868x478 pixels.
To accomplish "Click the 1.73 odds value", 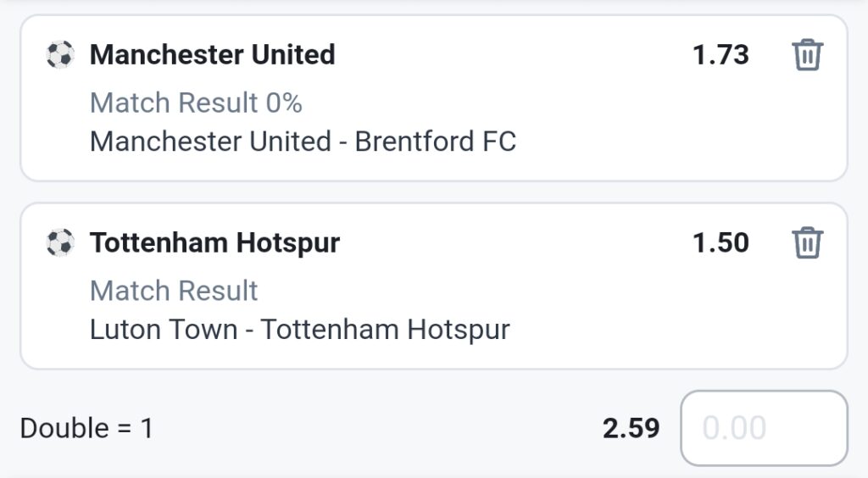I will [x=721, y=55].
